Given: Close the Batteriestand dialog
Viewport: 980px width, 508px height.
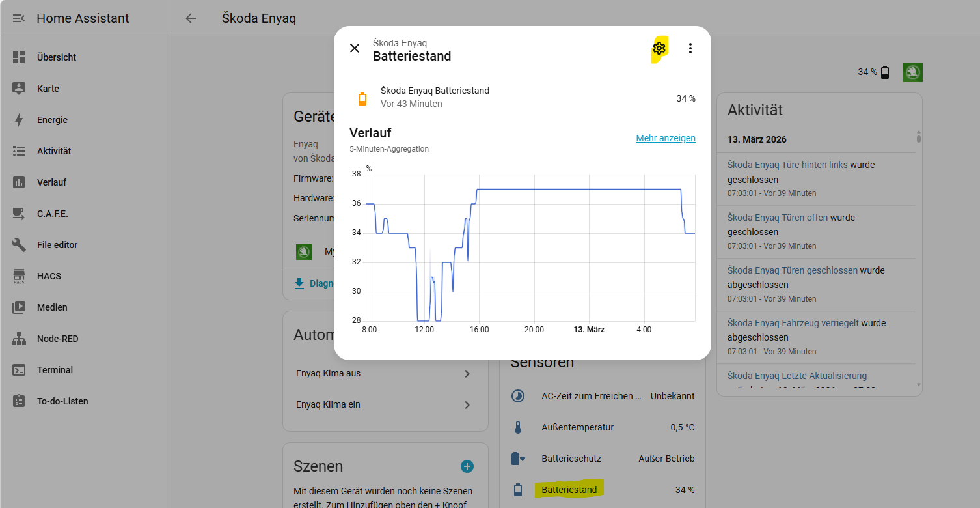Looking at the screenshot, I should pyautogui.click(x=355, y=48).
